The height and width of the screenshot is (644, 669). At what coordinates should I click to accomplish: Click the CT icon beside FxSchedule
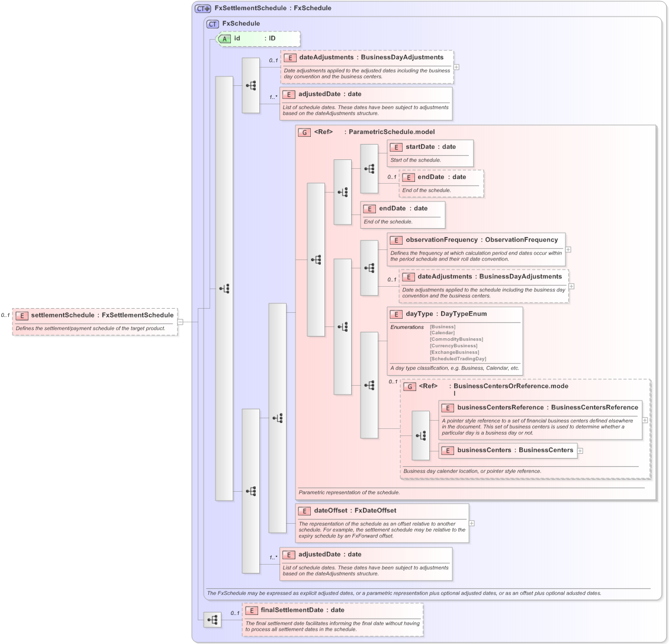[x=213, y=24]
